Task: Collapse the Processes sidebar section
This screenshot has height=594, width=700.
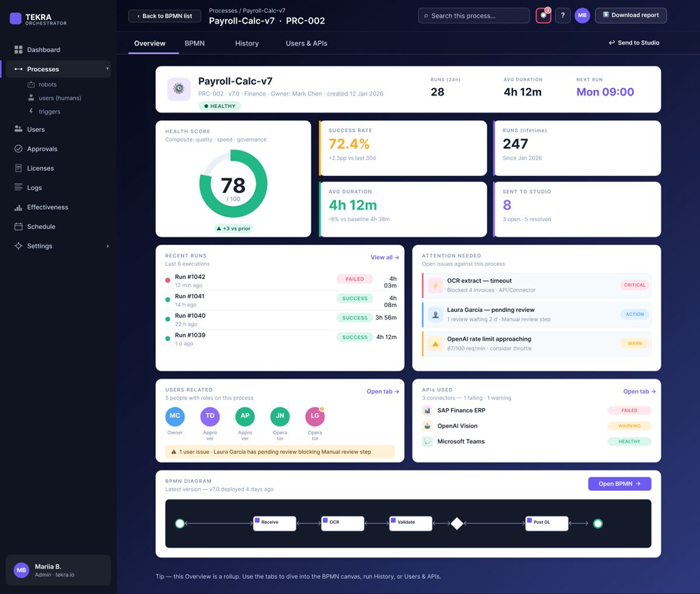Action: pos(107,69)
